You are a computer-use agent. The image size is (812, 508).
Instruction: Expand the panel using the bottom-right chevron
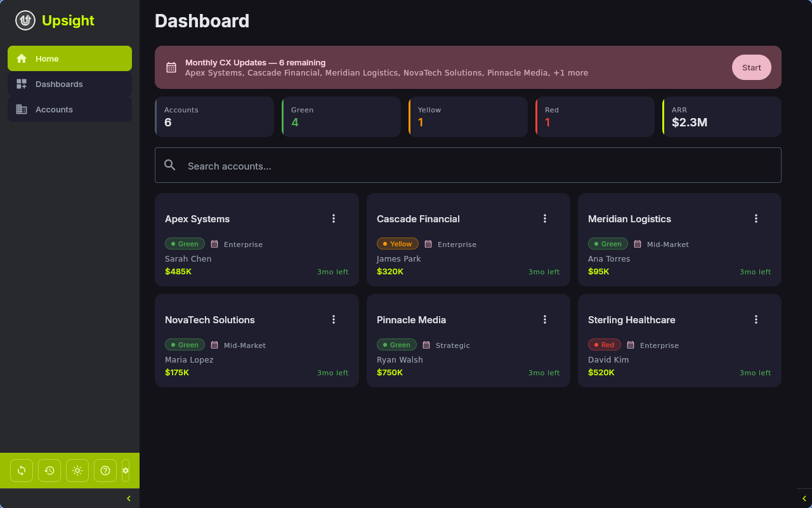[805, 498]
